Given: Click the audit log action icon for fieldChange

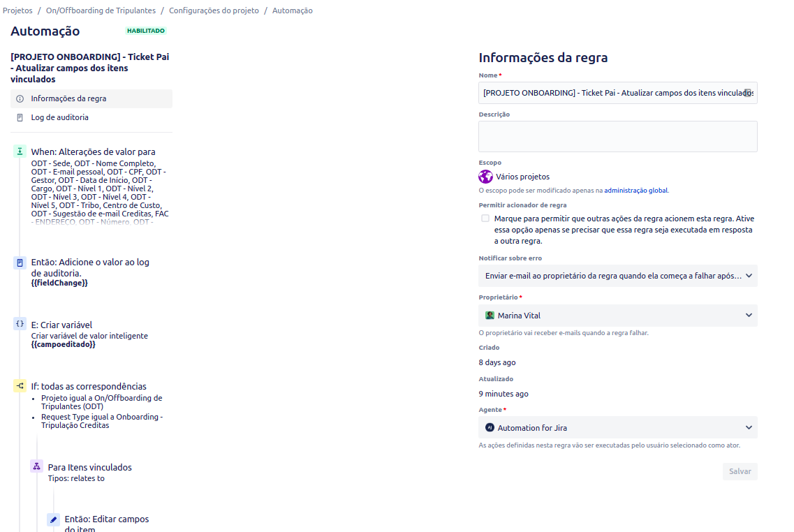Looking at the screenshot, I should [20, 263].
